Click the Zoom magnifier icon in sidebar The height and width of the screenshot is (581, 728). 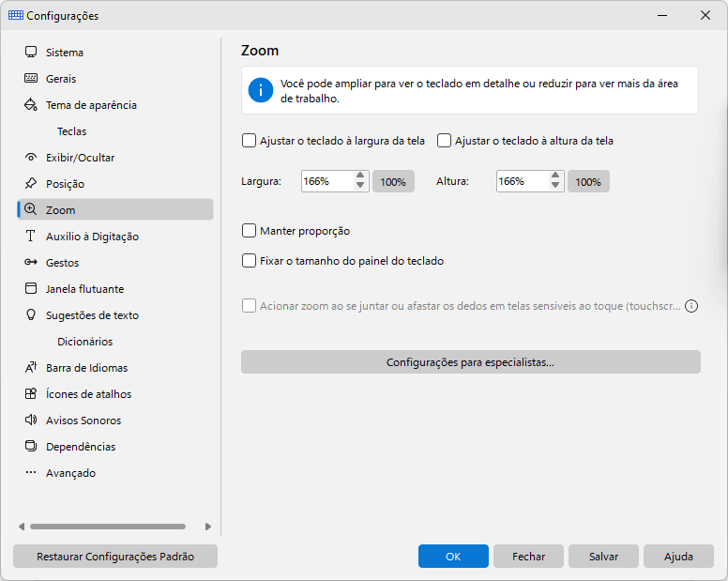click(x=31, y=209)
